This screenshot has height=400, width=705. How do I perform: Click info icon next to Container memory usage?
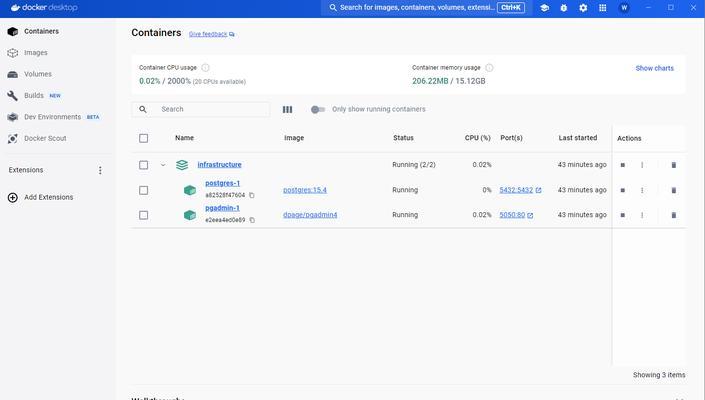[489, 67]
